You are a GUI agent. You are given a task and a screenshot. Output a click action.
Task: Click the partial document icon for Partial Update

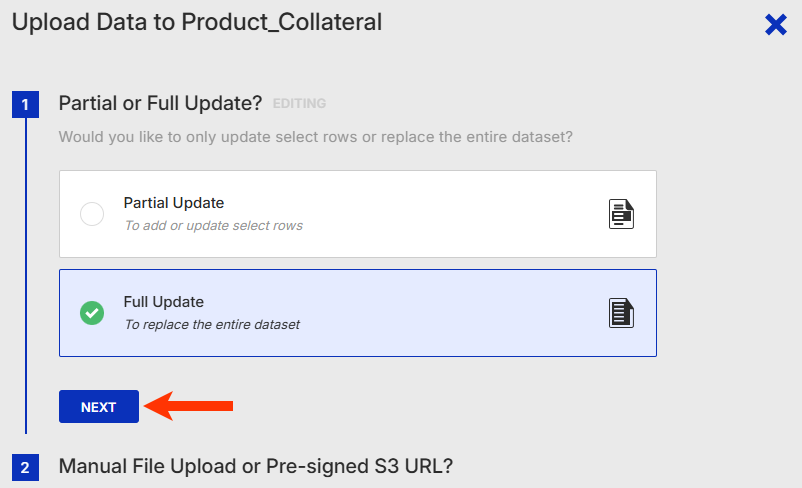coord(621,214)
